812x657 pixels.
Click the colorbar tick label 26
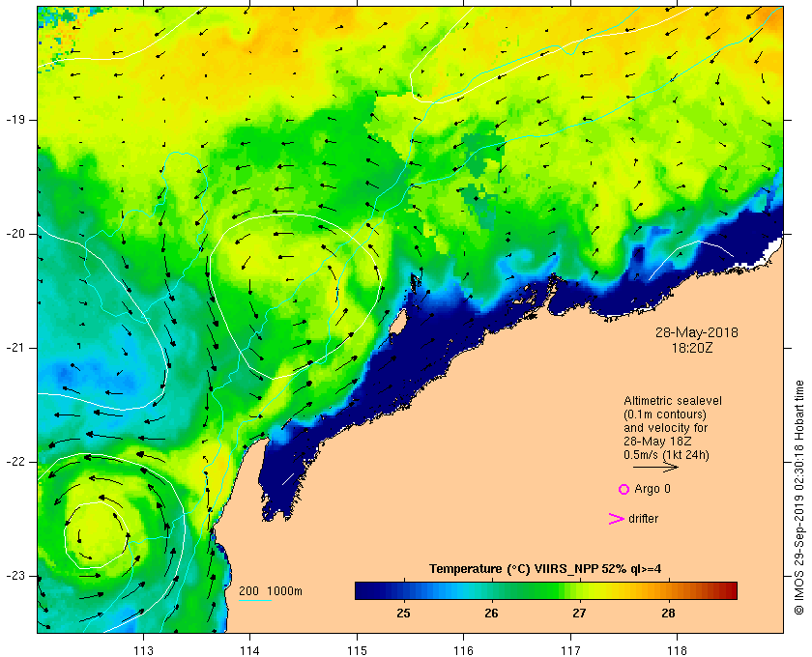pos(491,614)
